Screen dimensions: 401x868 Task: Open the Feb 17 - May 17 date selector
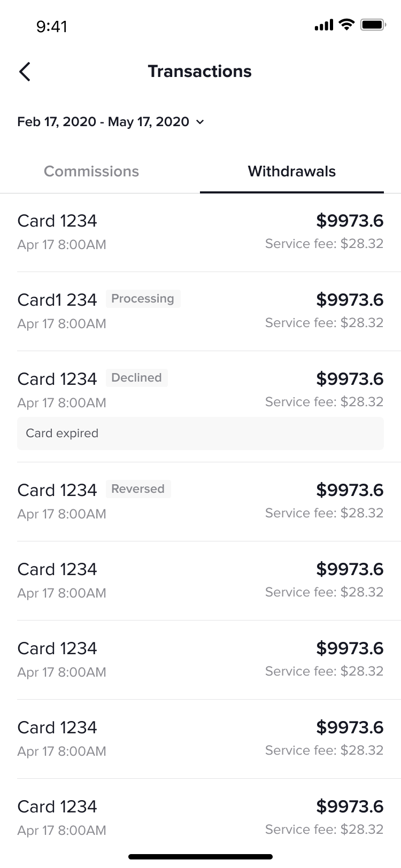coord(103,122)
